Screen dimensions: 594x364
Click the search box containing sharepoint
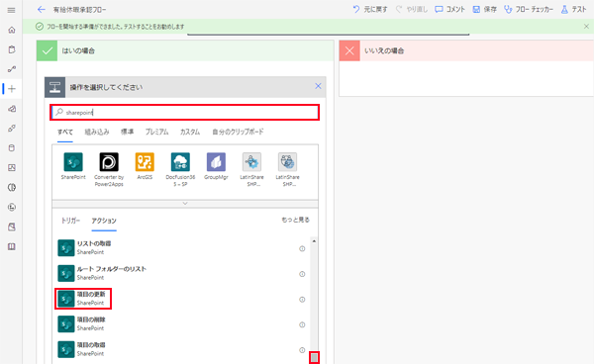[x=184, y=113]
